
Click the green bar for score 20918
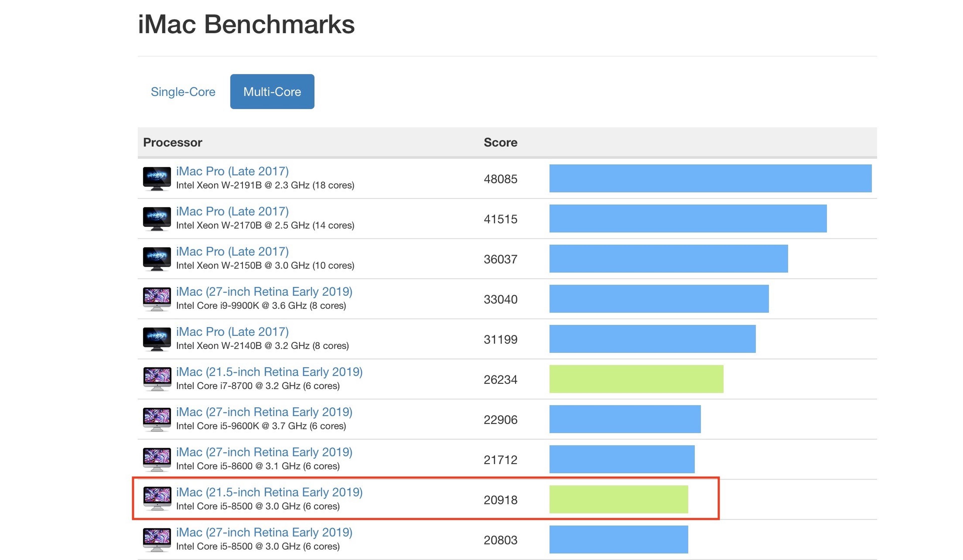pos(619,500)
